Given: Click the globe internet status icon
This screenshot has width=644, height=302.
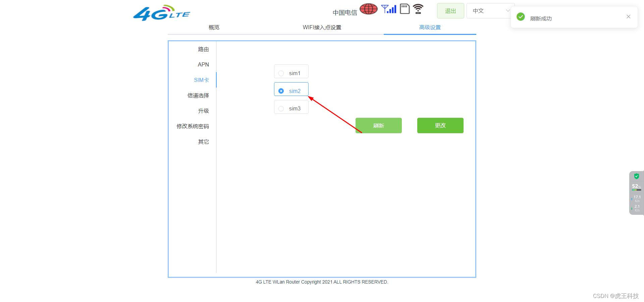Looking at the screenshot, I should [x=368, y=9].
